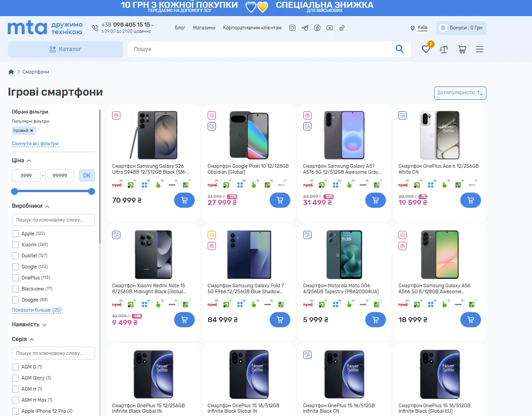Check the OnePlus manufacturer filter

click(x=15, y=278)
